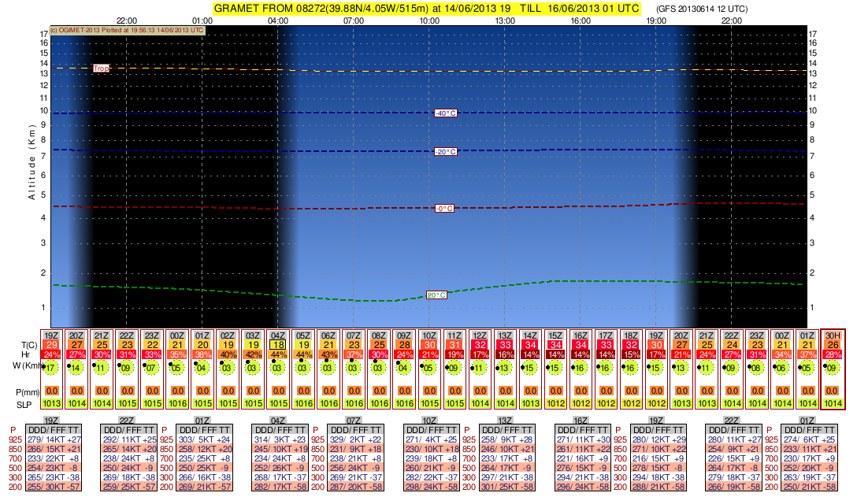Image resolution: width=857 pixels, height=504 pixels.
Task: Click the boxed temperature value 18
Action: pos(279,345)
